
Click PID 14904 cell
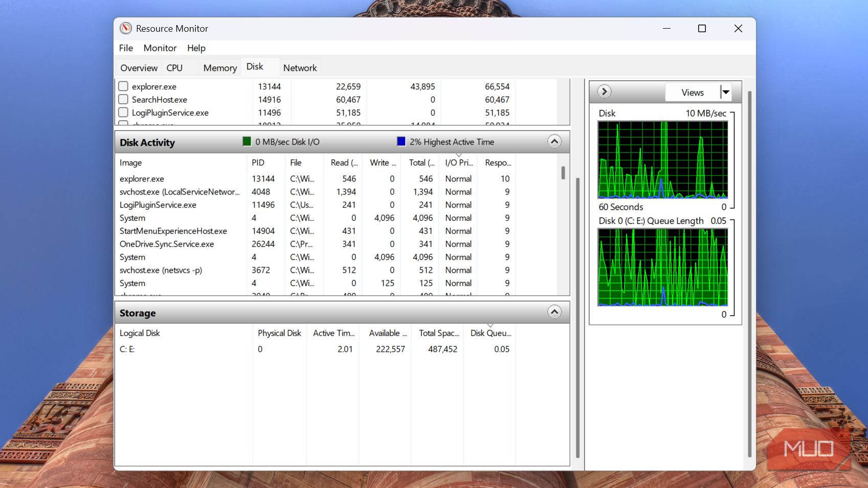pyautogui.click(x=263, y=231)
